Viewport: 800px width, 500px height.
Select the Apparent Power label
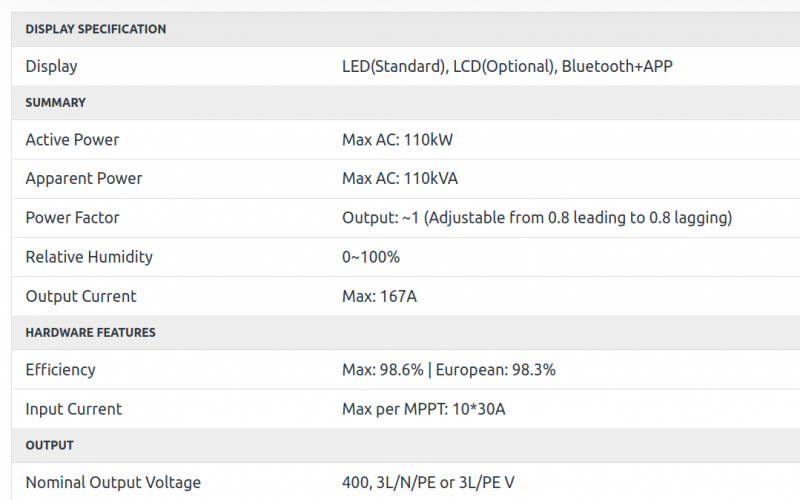[84, 179]
